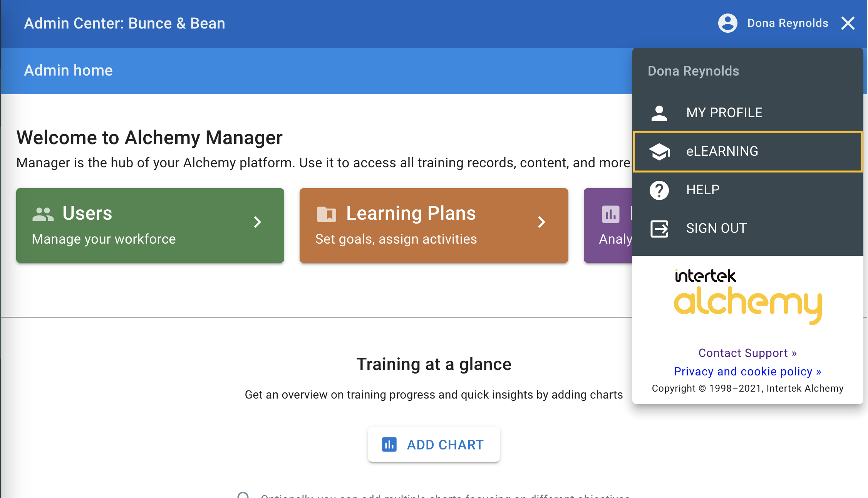
Task: Click the sign out arrow icon
Action: [659, 229]
